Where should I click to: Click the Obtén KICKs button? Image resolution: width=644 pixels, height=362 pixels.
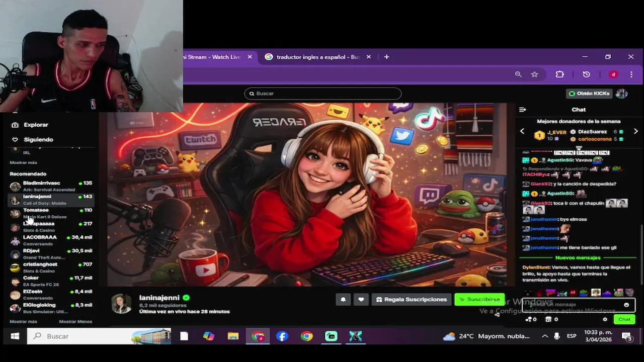pyautogui.click(x=589, y=94)
